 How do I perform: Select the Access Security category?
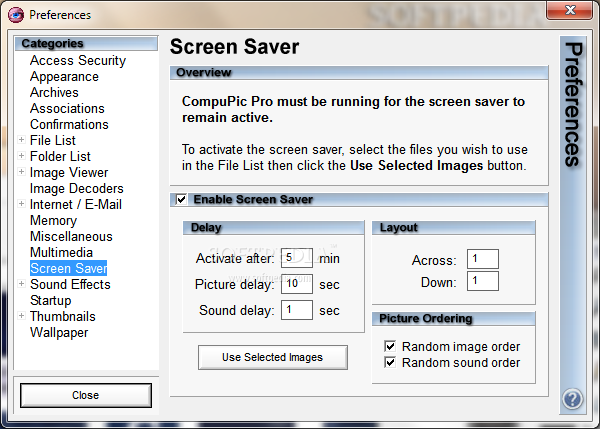[x=78, y=60]
